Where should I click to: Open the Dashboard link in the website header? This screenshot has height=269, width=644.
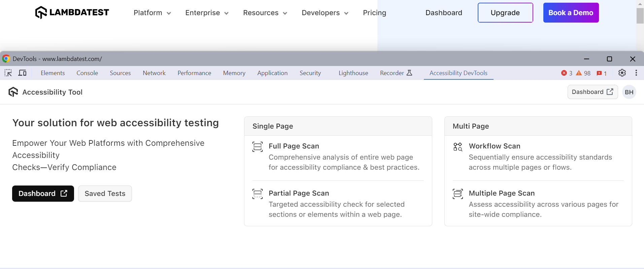click(x=444, y=13)
